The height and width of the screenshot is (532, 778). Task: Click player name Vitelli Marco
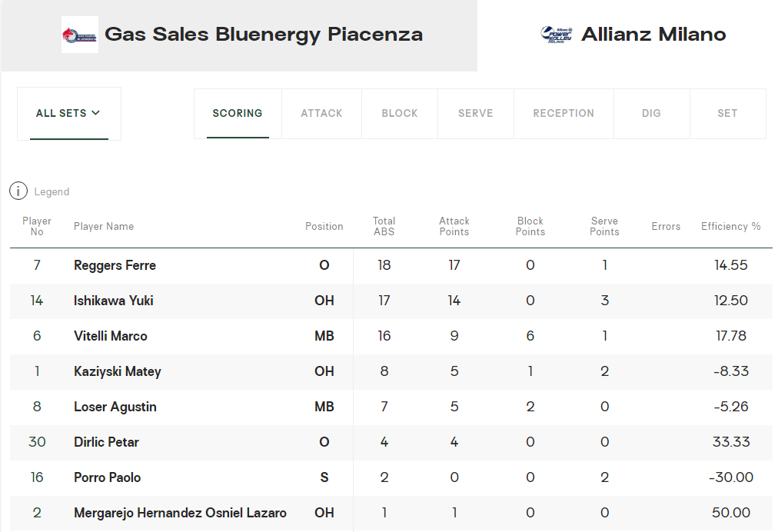tap(111, 336)
